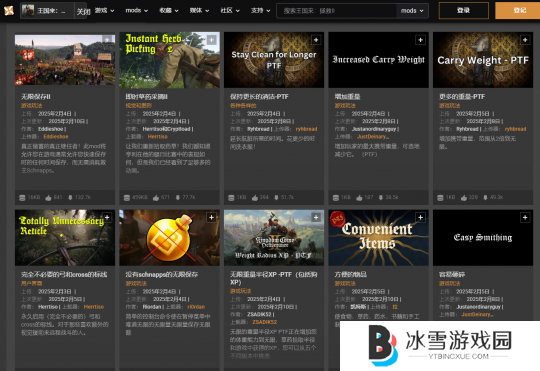Open the Instant Herb Picking thumbnail
Image resolution: width=540 pixels, height=371 pixels.
pyautogui.click(x=169, y=60)
